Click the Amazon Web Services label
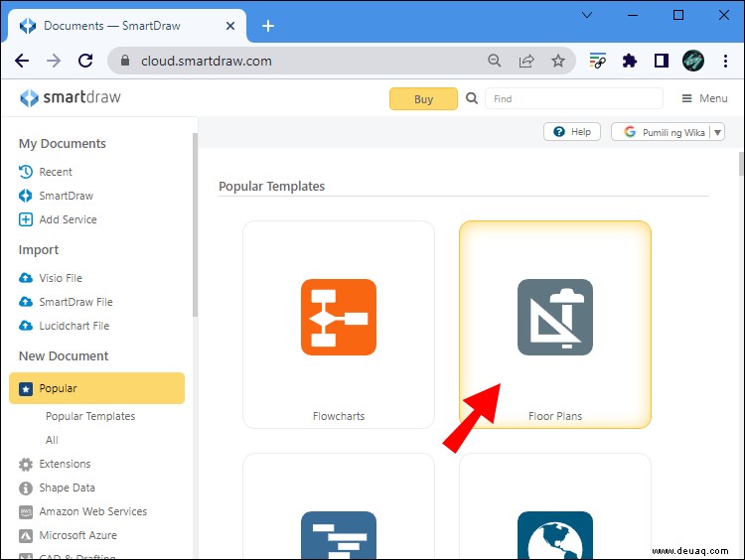This screenshot has width=745, height=560. tap(93, 511)
